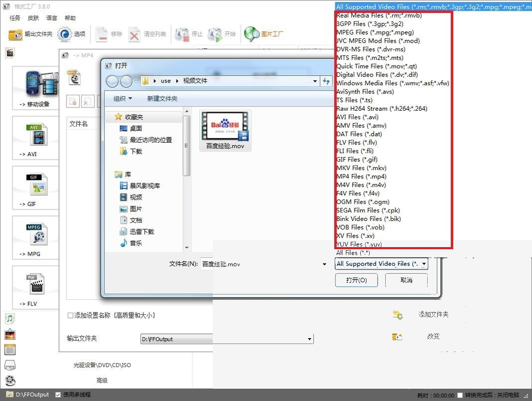Click the navigation pane scrollbar thumb

(x=186, y=145)
